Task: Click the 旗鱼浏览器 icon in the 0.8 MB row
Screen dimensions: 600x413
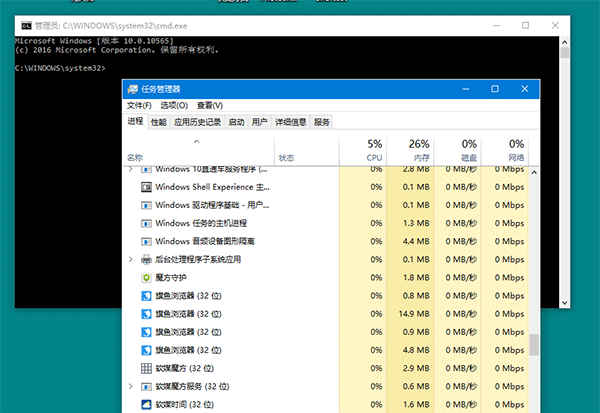Action: (146, 296)
